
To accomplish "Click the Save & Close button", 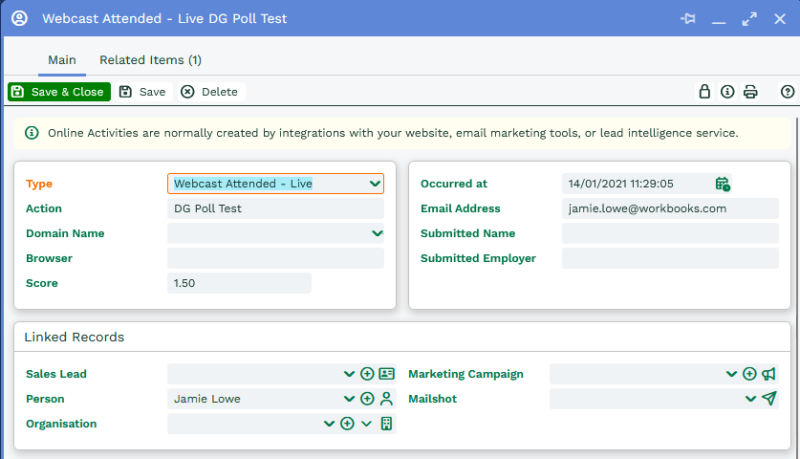I will pos(59,92).
